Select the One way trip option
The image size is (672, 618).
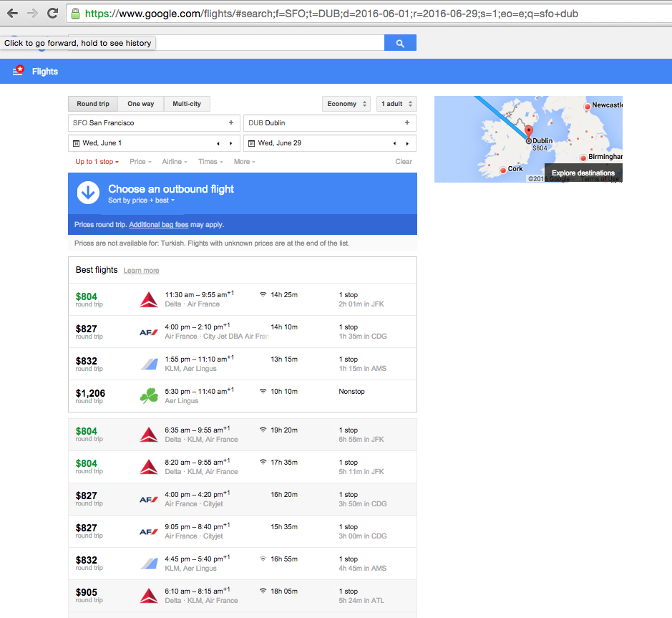(x=140, y=104)
